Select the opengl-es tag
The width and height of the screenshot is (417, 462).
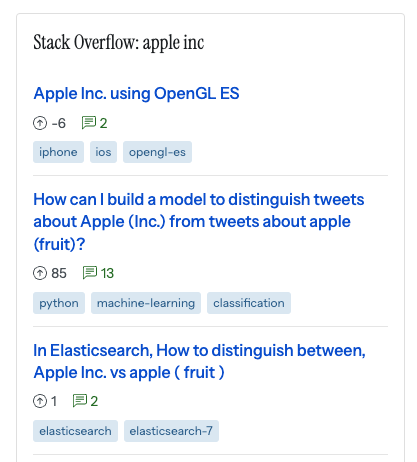pyautogui.click(x=157, y=152)
